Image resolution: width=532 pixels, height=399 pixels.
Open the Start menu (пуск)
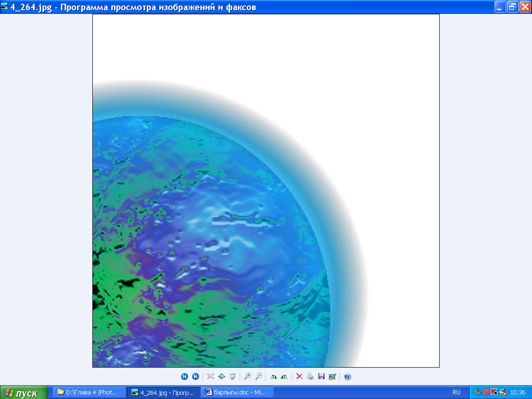pyautogui.click(x=24, y=393)
